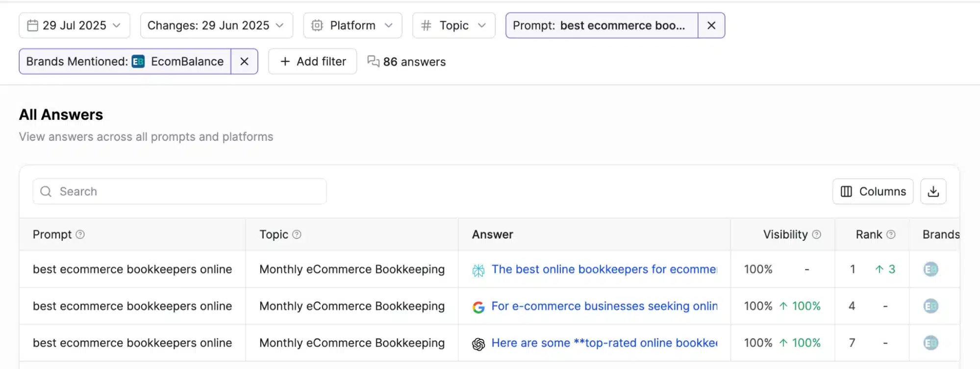The width and height of the screenshot is (980, 369).
Task: Click the ChatGPT platform icon in third row
Action: [478, 344]
